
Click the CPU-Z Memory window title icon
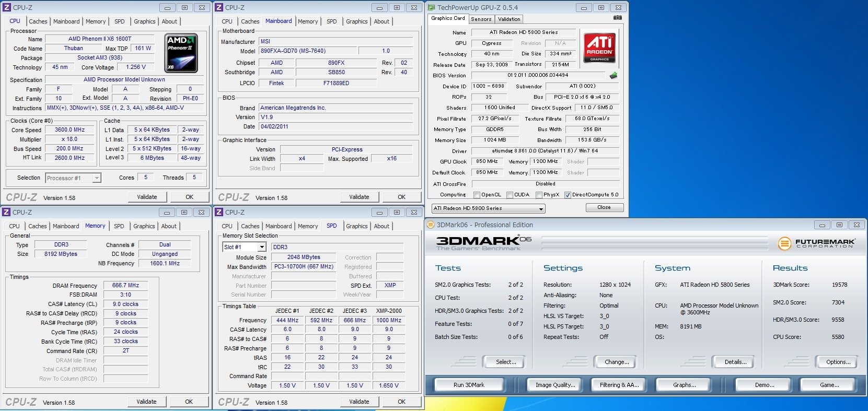tap(7, 213)
